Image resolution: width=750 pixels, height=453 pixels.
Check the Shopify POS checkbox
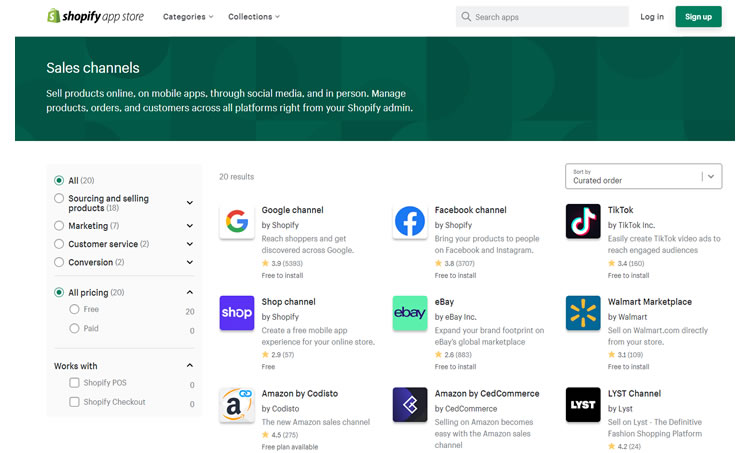[x=74, y=383]
